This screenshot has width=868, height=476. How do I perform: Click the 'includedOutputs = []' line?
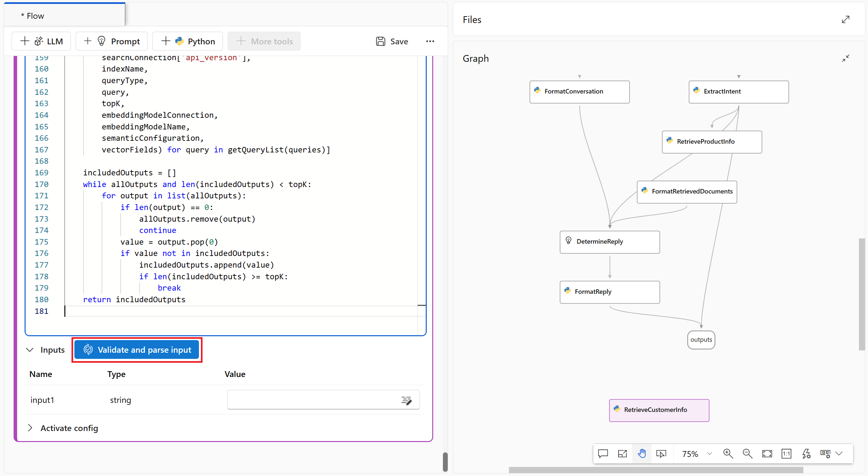pyautogui.click(x=129, y=173)
